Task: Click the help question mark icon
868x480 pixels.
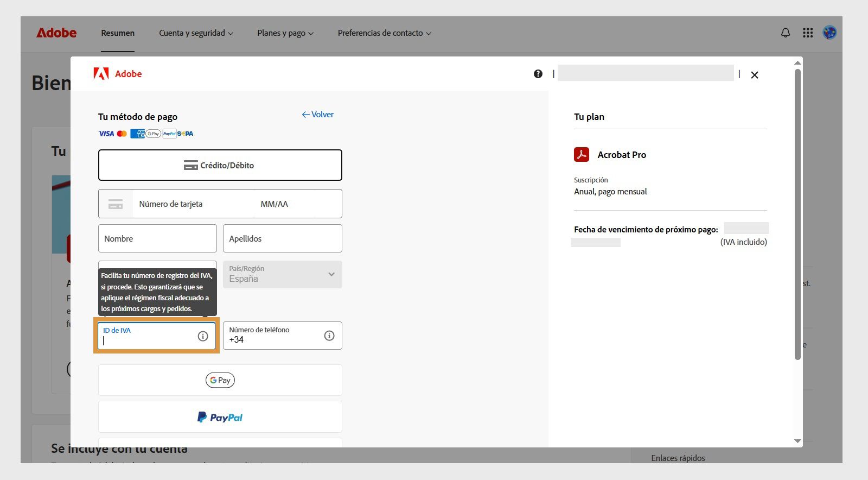Action: (538, 74)
